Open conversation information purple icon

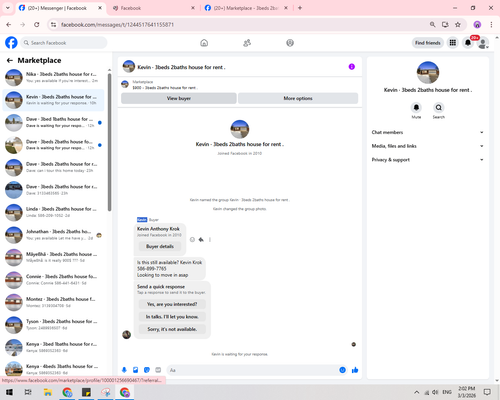(352, 67)
